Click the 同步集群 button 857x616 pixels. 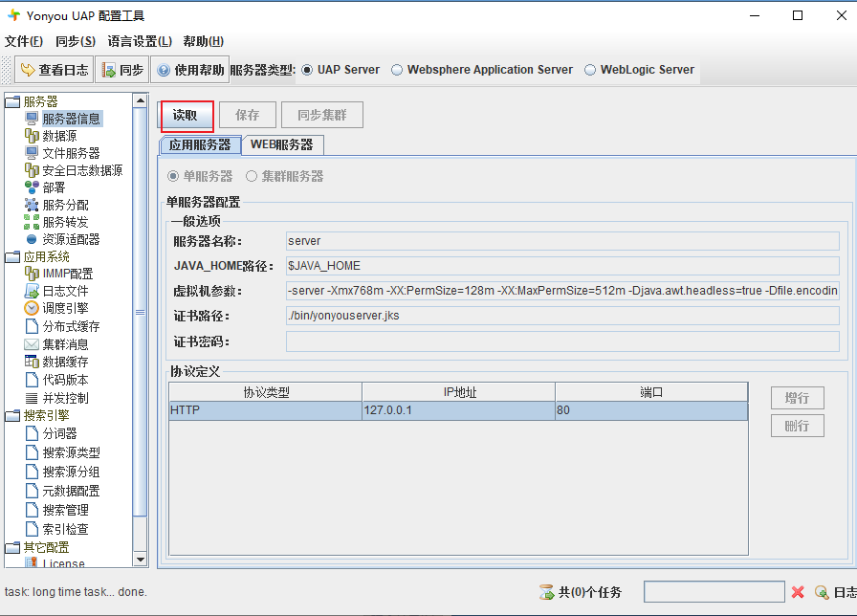pyautogui.click(x=322, y=116)
